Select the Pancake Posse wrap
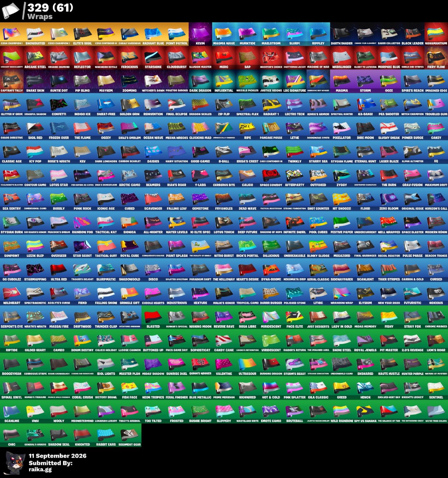448x478 pixels. [x=271, y=128]
